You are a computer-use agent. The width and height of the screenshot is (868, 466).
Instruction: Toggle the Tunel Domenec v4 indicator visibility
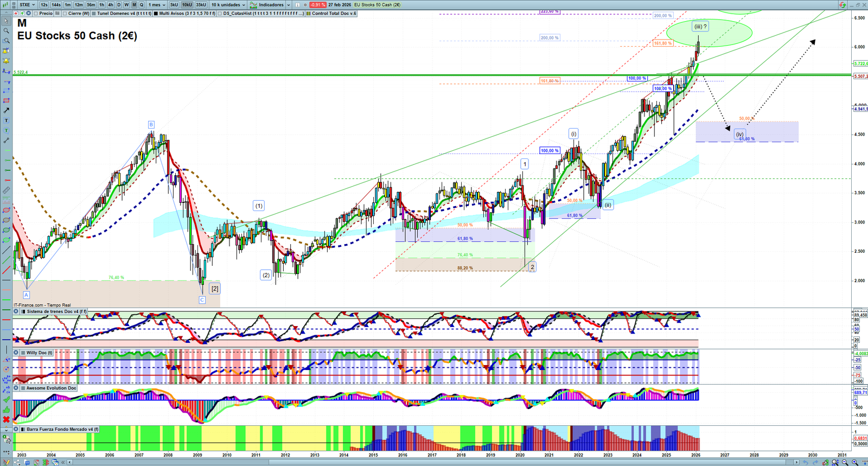coord(94,14)
